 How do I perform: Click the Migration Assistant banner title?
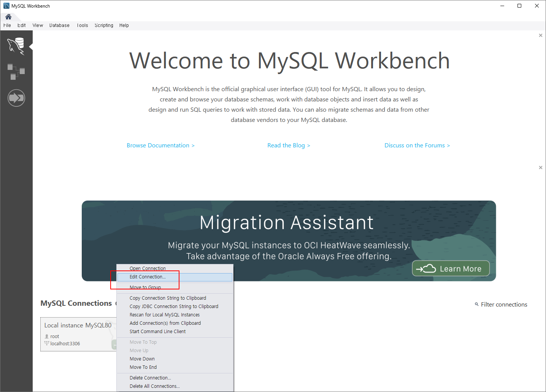(287, 223)
